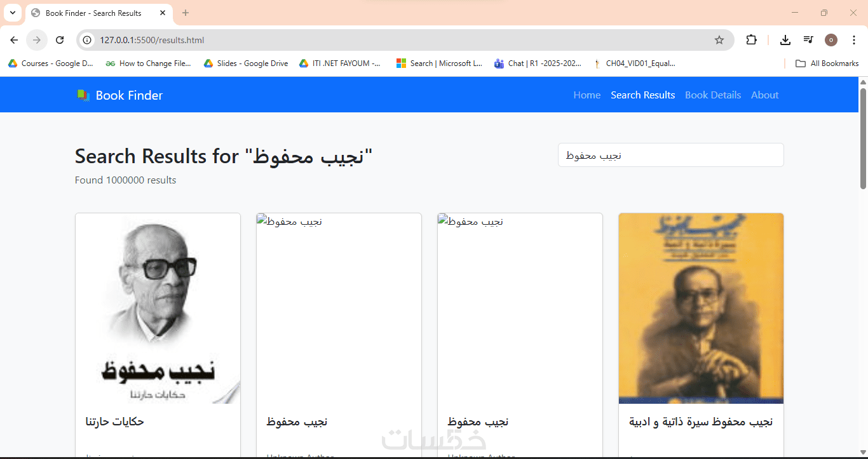868x459 pixels.
Task: Open the Slides - Google Drive bookmark
Action: pos(246,63)
